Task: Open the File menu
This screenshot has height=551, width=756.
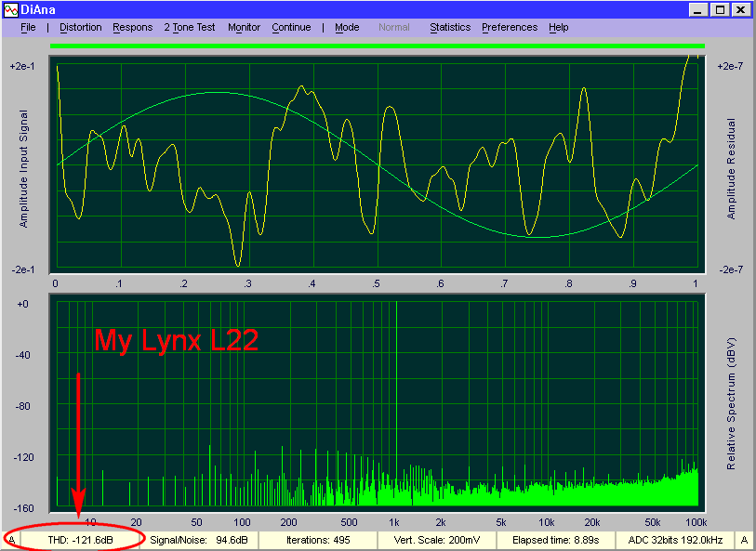Action: (x=28, y=28)
